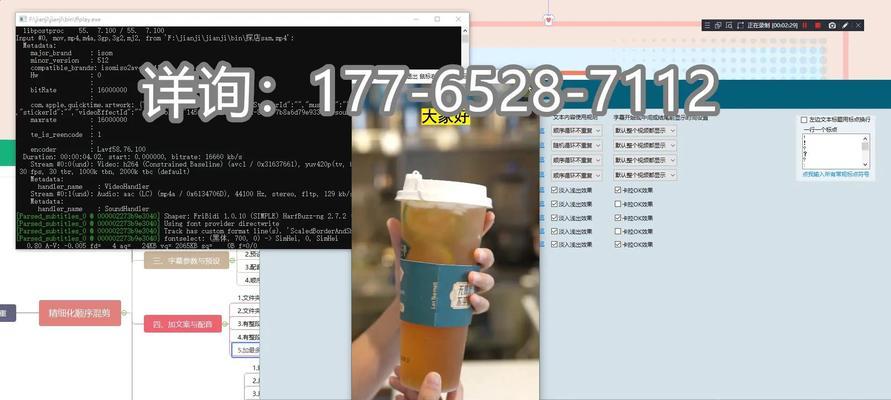The height and width of the screenshot is (400, 891).
Task: Stop the screen recording
Action: pos(818,26)
